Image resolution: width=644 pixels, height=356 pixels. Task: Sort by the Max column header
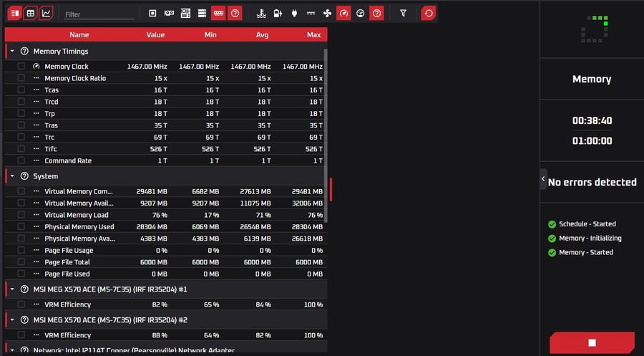(314, 35)
